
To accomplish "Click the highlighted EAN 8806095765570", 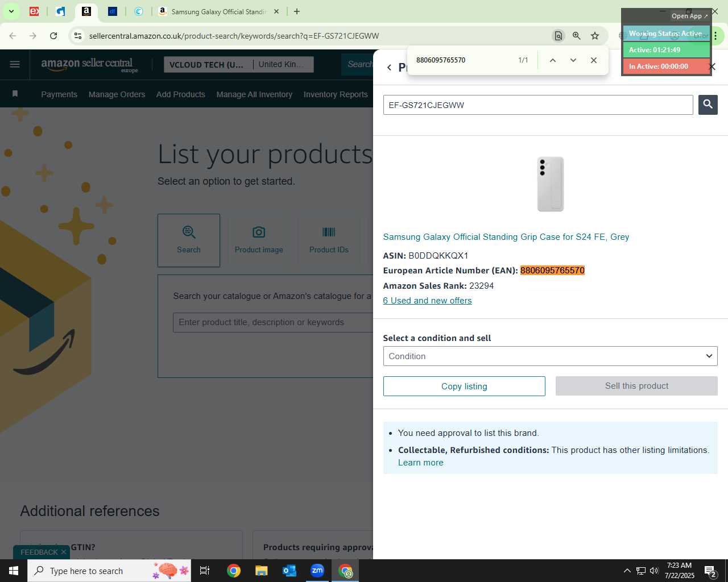I will [552, 271].
